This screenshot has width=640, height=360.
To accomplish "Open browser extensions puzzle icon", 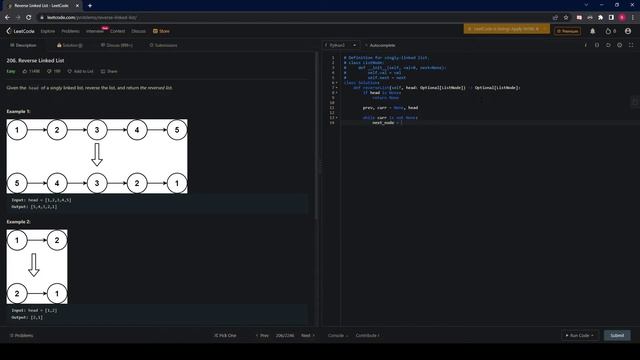I will click(x=600, y=18).
